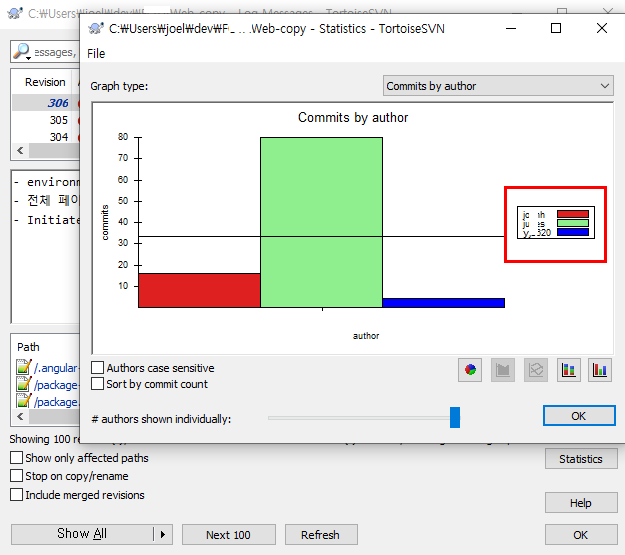Select the grouped bar graph icon
625x555 pixels.
[x=600, y=370]
